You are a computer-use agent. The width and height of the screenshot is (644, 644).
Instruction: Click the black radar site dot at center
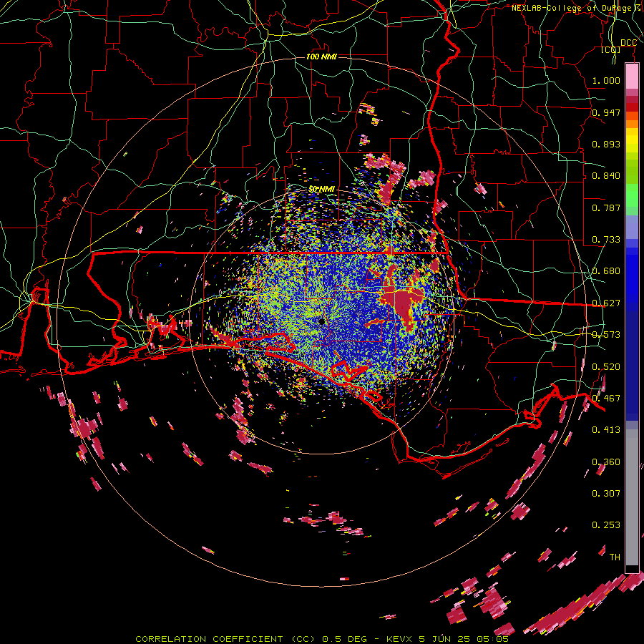(321, 321)
